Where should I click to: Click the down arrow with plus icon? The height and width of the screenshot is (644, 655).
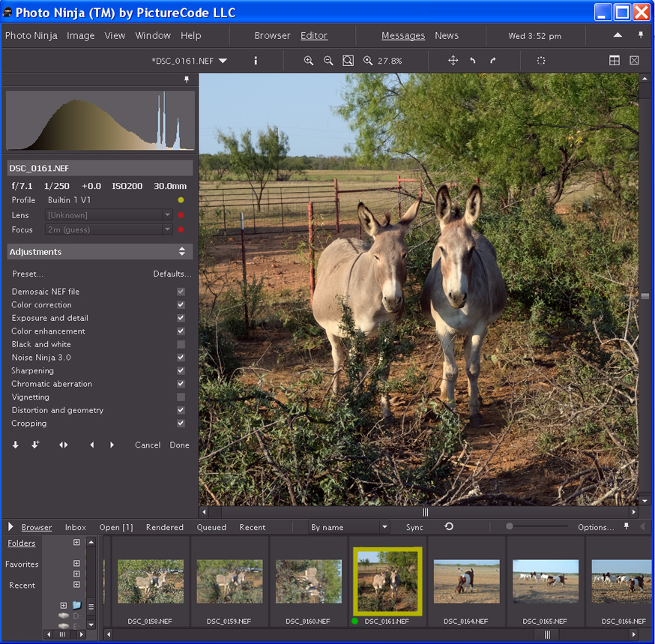point(35,445)
